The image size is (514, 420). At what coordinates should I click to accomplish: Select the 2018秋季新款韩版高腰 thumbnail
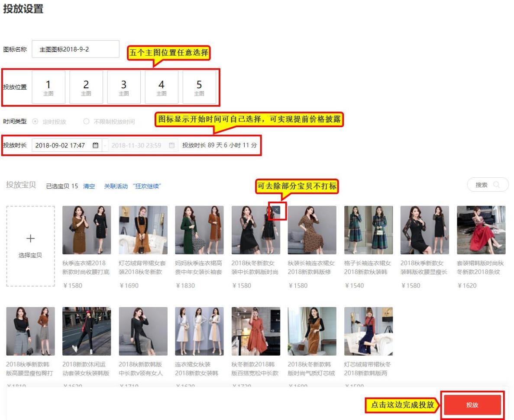coord(30,331)
